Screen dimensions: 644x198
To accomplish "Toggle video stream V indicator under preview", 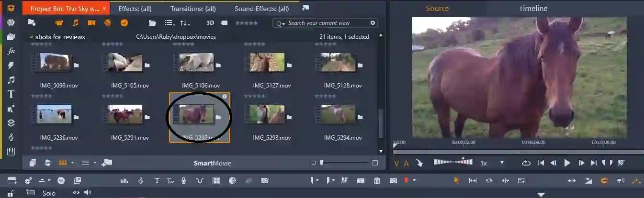I will 396,163.
